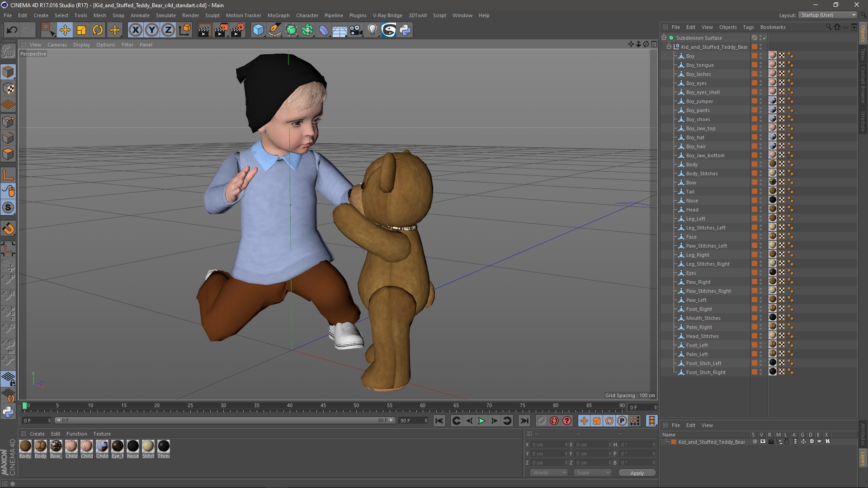Open the Help question mark keyframe icon
The image size is (868, 488).
[567, 421]
